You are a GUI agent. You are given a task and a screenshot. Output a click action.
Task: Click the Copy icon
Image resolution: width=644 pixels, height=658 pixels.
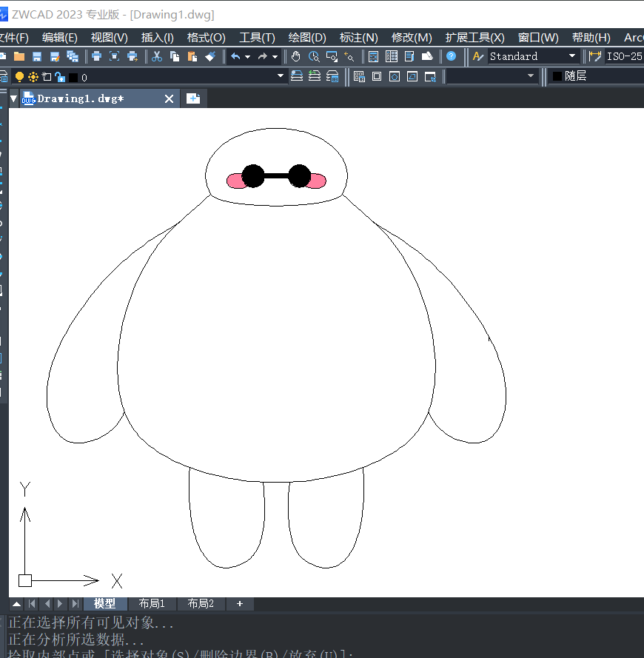(x=175, y=56)
